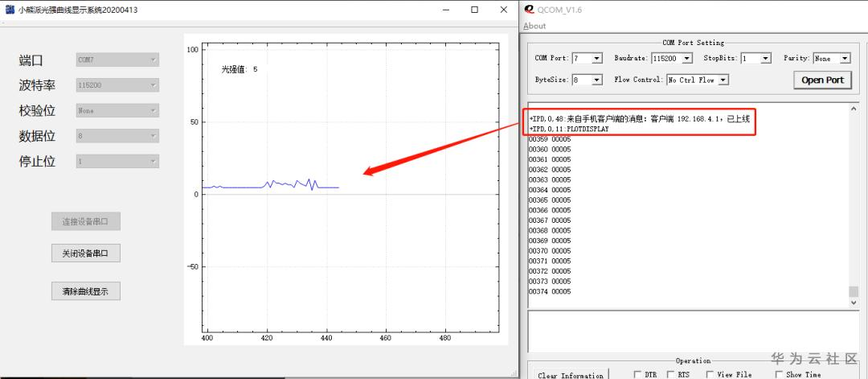Click the log line 00365 00005
Viewport: 868px width, 379px height.
pyautogui.click(x=549, y=200)
